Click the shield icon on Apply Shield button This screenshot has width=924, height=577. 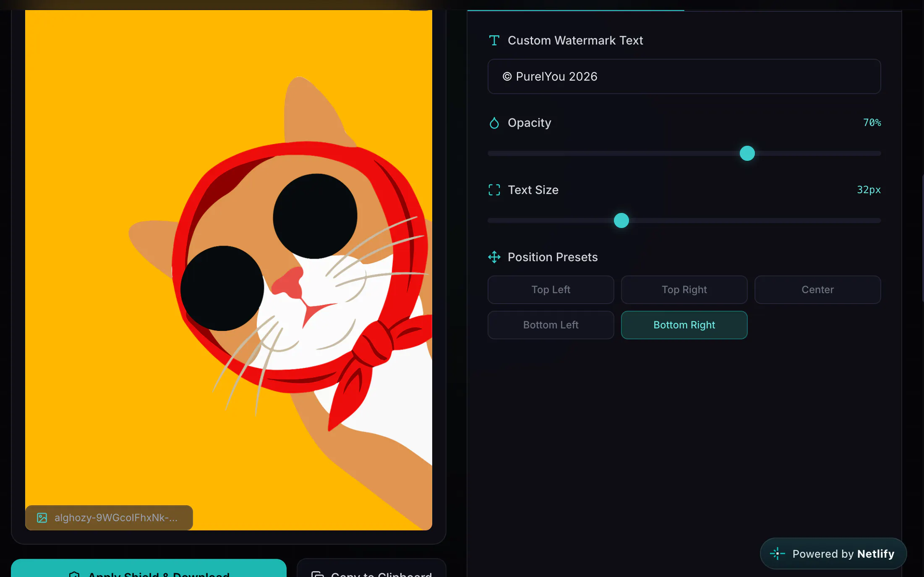coord(74,574)
